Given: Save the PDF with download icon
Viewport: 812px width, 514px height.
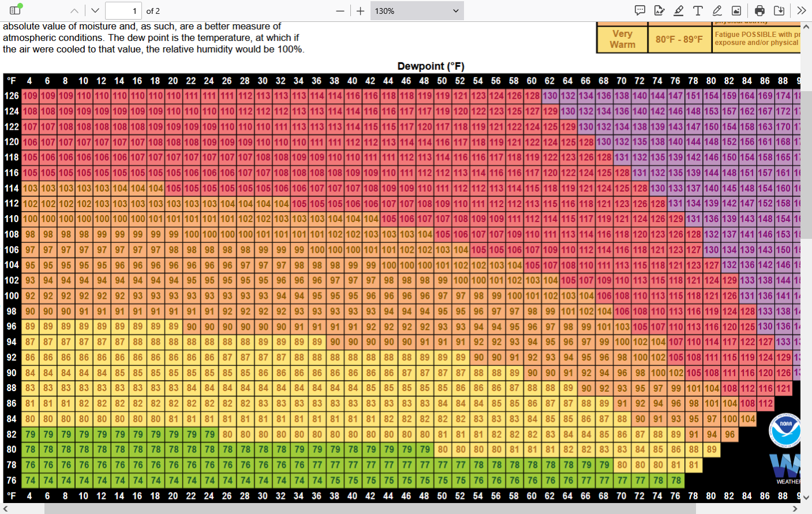Looking at the screenshot, I should tap(779, 10).
